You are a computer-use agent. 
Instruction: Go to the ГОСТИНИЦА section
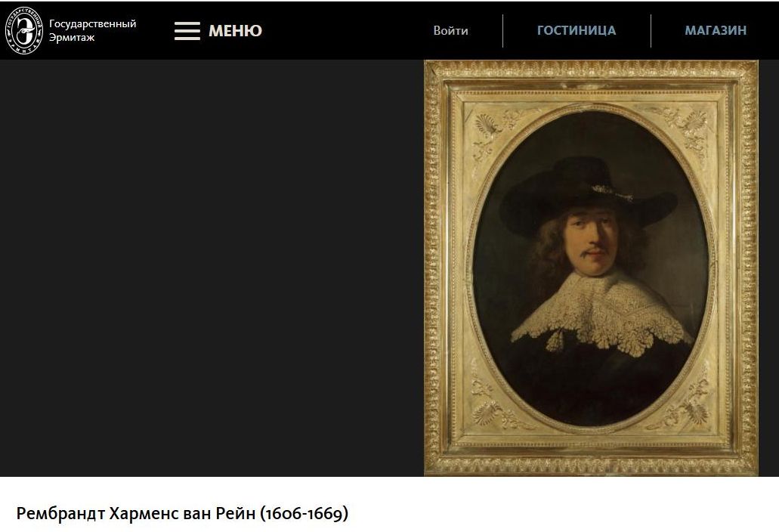pyautogui.click(x=577, y=31)
